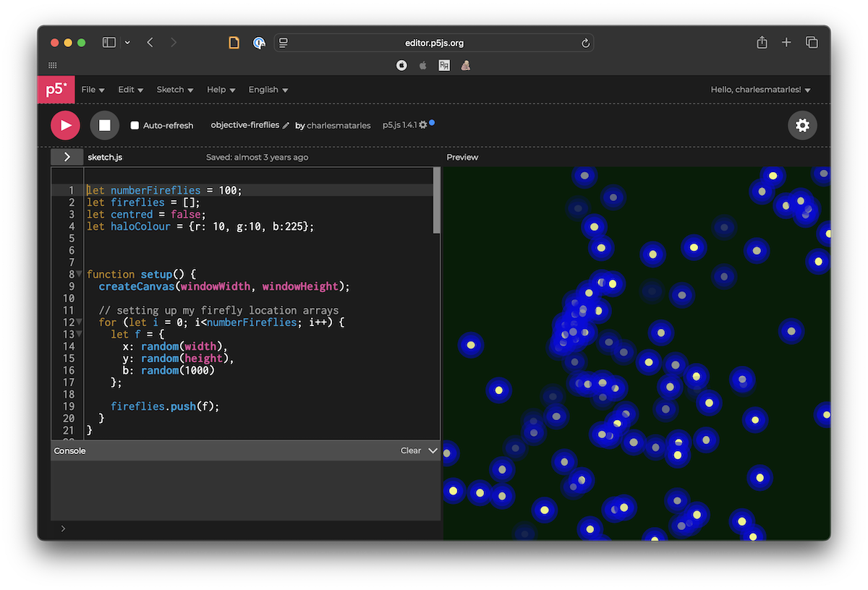Collapse the Console panel chevron
Screen dimensions: 868x590
point(433,450)
